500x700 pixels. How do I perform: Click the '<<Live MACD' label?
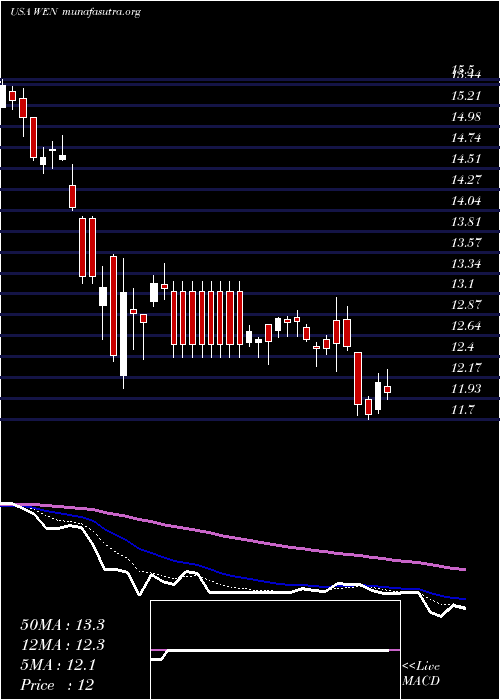click(x=421, y=674)
